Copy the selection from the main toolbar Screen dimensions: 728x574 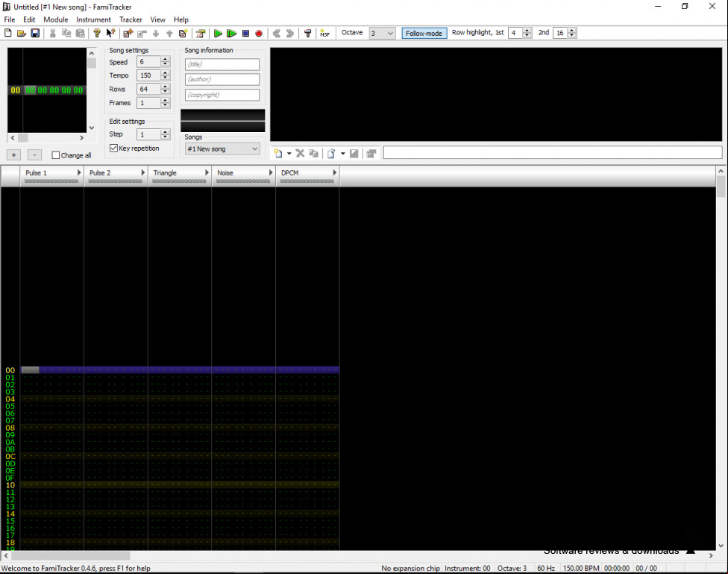(x=66, y=33)
